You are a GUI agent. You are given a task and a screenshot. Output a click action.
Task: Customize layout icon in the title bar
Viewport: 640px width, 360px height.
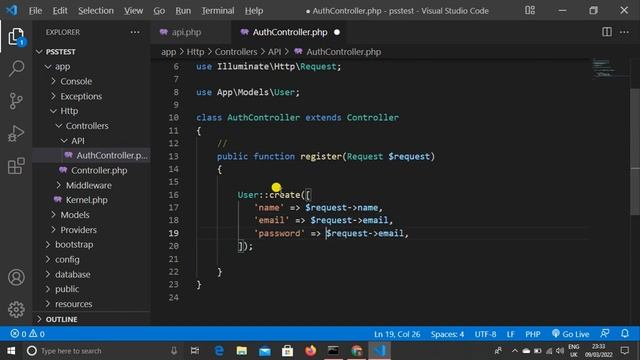pos(530,10)
